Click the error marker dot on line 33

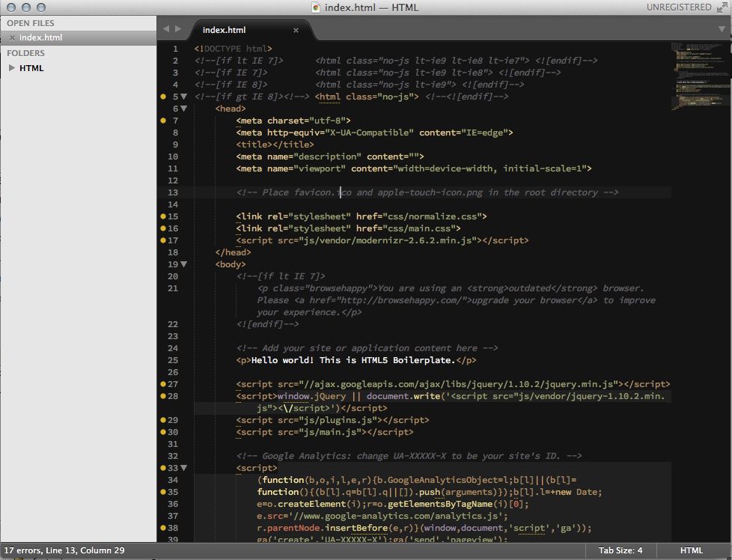pyautogui.click(x=163, y=468)
